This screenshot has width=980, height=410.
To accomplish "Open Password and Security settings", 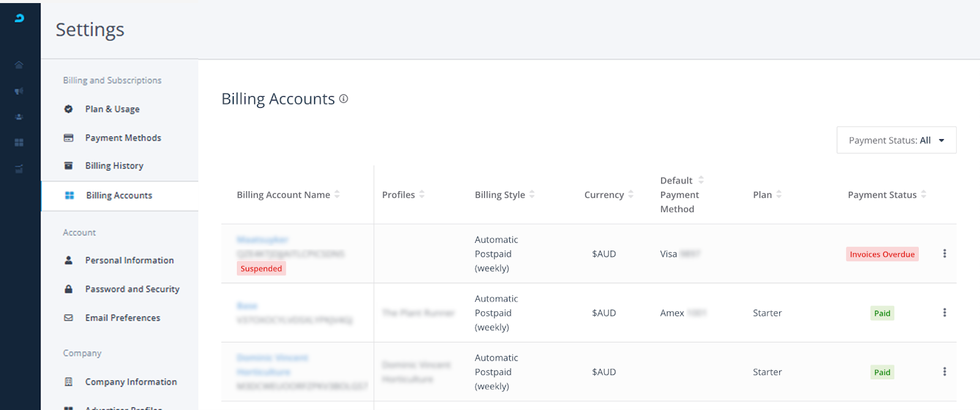I will click(x=132, y=289).
